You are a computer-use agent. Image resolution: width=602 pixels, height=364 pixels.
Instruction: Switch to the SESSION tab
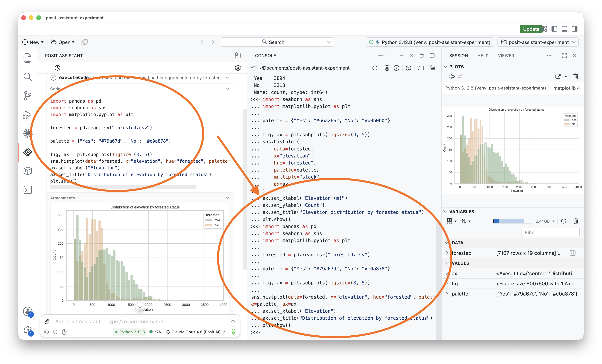tap(459, 56)
